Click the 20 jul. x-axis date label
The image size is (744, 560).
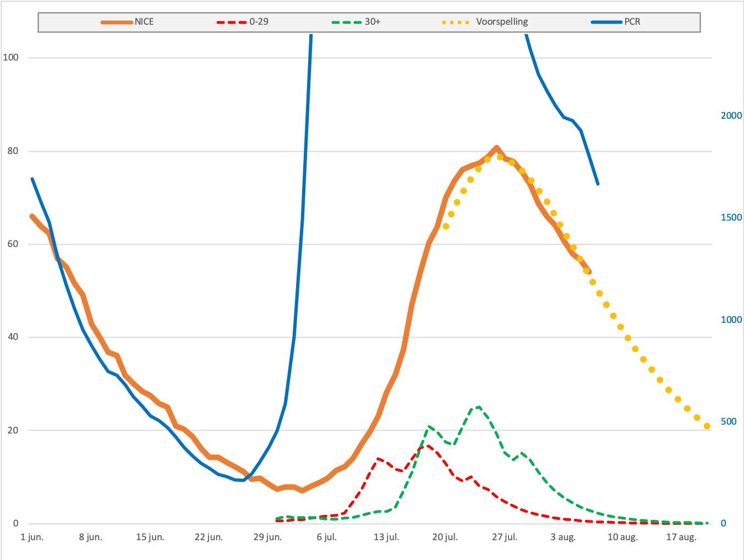click(x=445, y=537)
